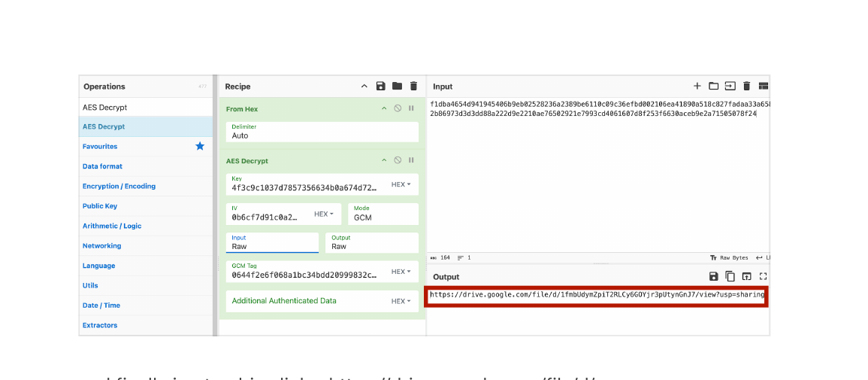Expand the Data format category
The width and height of the screenshot is (868, 380).
pyautogui.click(x=146, y=166)
